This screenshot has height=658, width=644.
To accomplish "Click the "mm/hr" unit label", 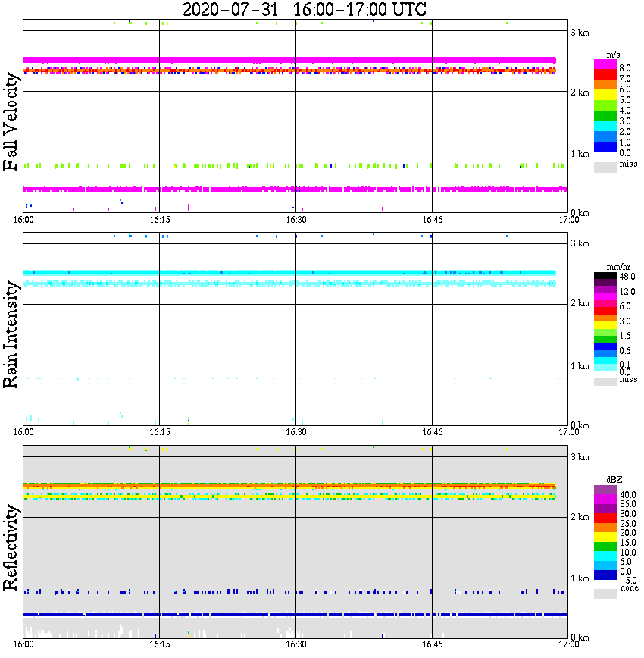I will 618,268.
